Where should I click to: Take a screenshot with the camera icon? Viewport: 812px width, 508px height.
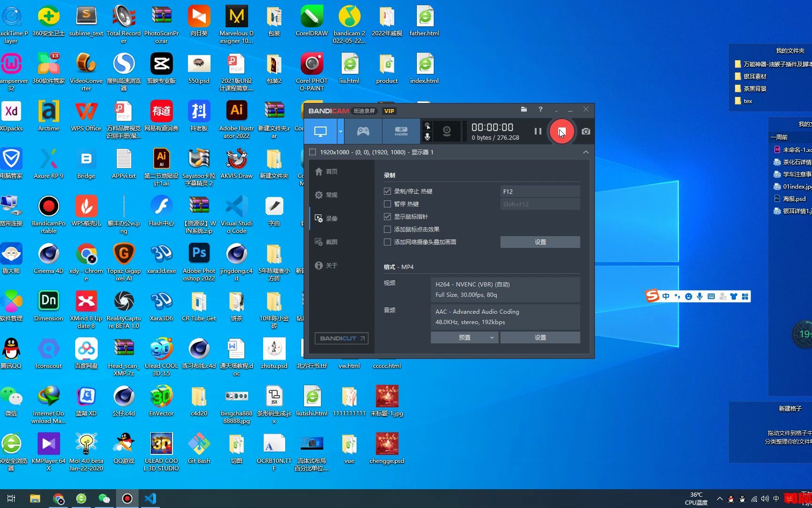coord(586,131)
